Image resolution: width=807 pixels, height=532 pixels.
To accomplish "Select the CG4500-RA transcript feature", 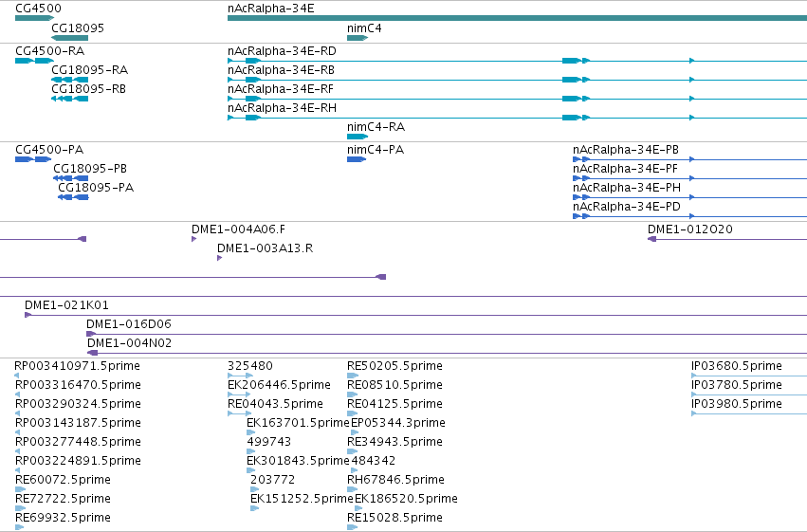I will [x=34, y=61].
